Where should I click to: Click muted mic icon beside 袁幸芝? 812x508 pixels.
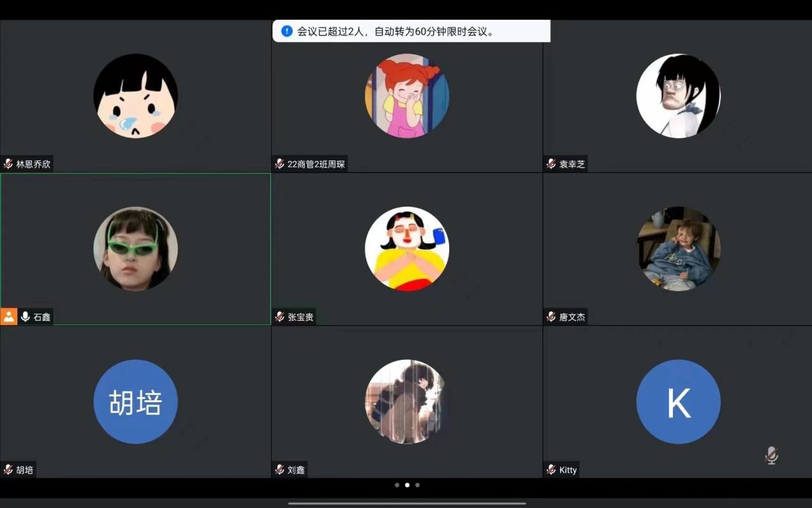551,164
